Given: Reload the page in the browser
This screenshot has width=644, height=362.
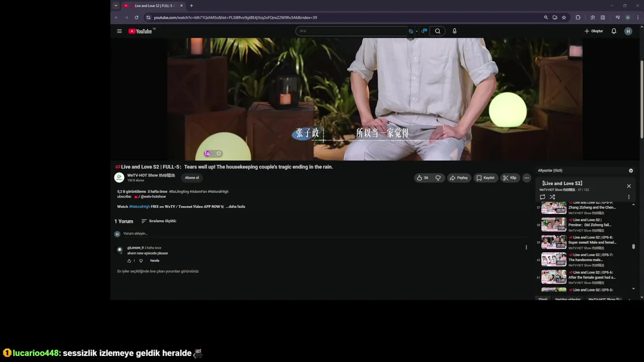Looking at the screenshot, I should pos(136,18).
